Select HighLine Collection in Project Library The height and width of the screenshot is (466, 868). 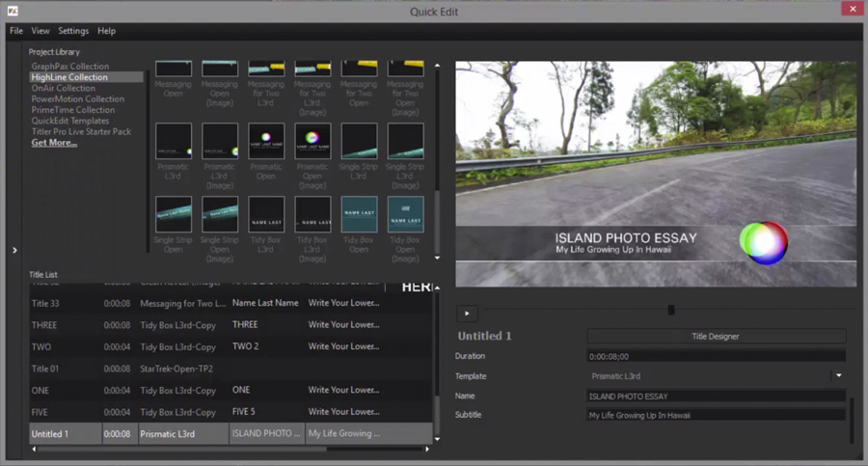[x=86, y=77]
